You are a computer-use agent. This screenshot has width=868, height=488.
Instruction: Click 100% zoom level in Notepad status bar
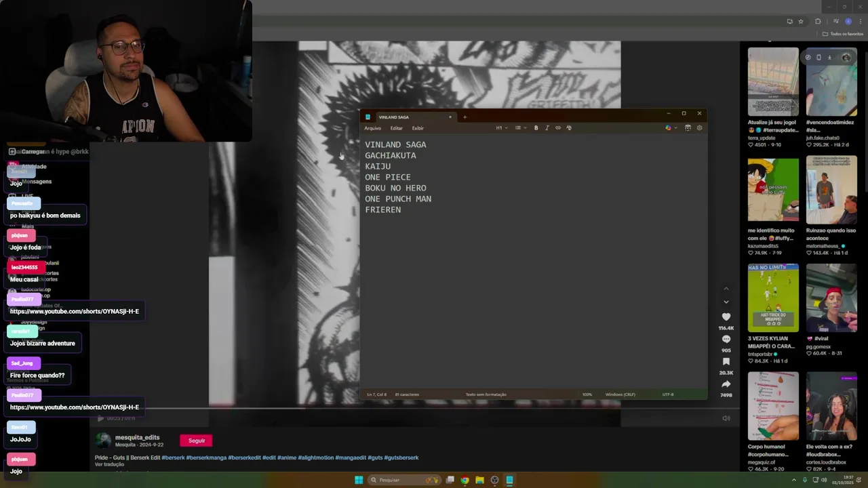[x=587, y=394]
